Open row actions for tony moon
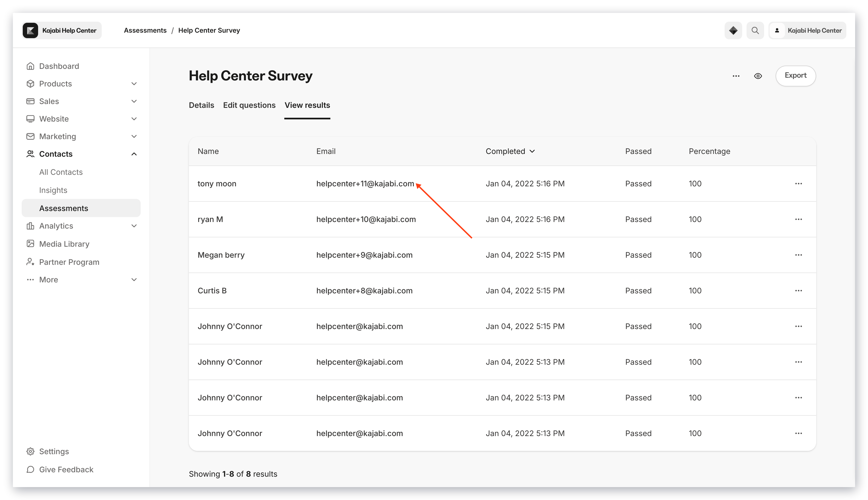Screen dimensions: 868x500 [798, 183]
